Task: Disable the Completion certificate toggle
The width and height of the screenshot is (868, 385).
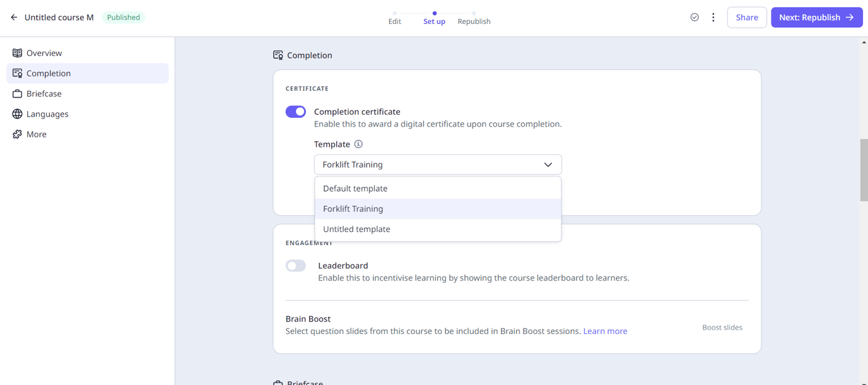Action: coord(295,112)
